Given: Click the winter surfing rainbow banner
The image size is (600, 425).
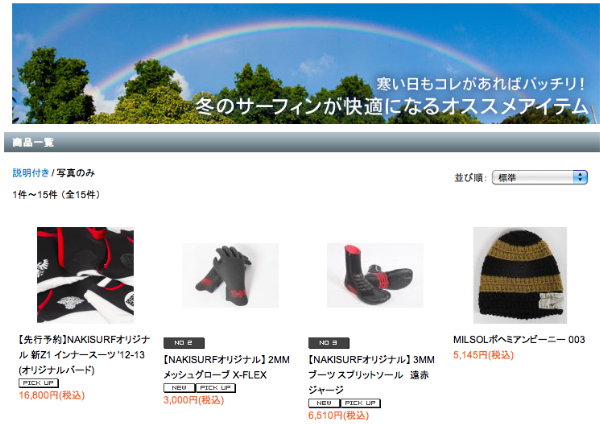Looking at the screenshot, I should (x=304, y=64).
